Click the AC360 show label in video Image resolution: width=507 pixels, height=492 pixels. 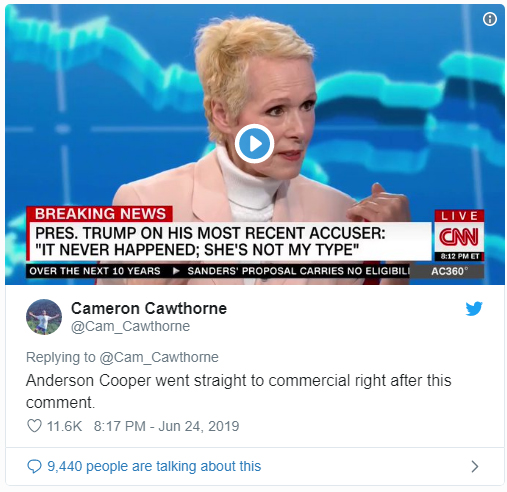click(x=449, y=271)
